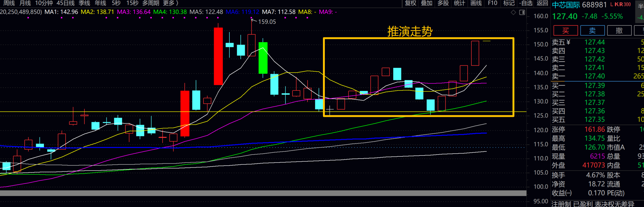Viewport: 644px width, 207px height.
Task: Click the MA3: 136.64 indicator label
Action: (134, 12)
